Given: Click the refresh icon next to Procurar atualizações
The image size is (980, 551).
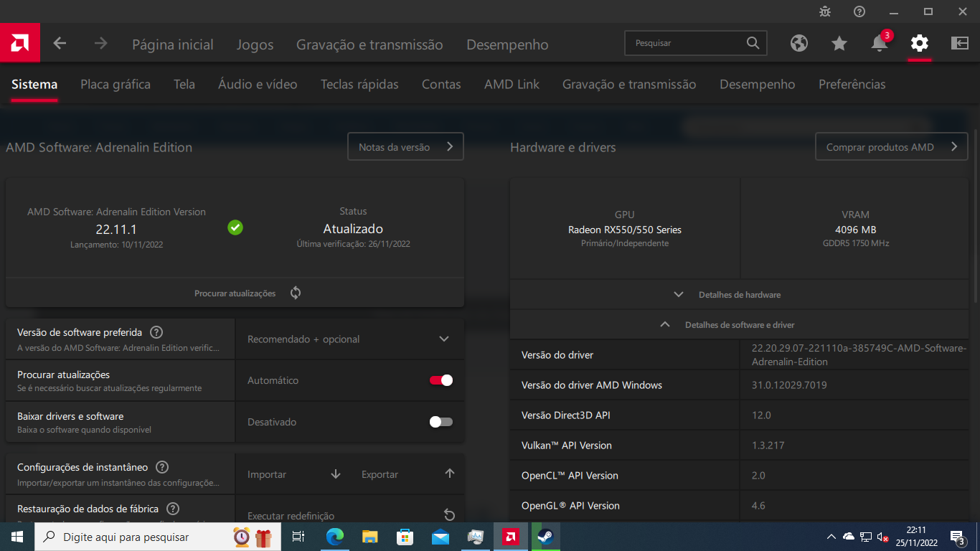Looking at the screenshot, I should (296, 293).
